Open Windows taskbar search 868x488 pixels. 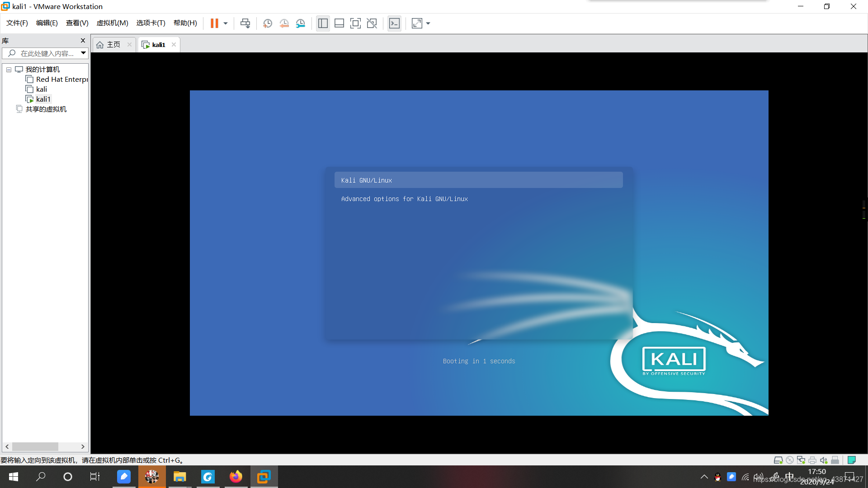tap(41, 477)
